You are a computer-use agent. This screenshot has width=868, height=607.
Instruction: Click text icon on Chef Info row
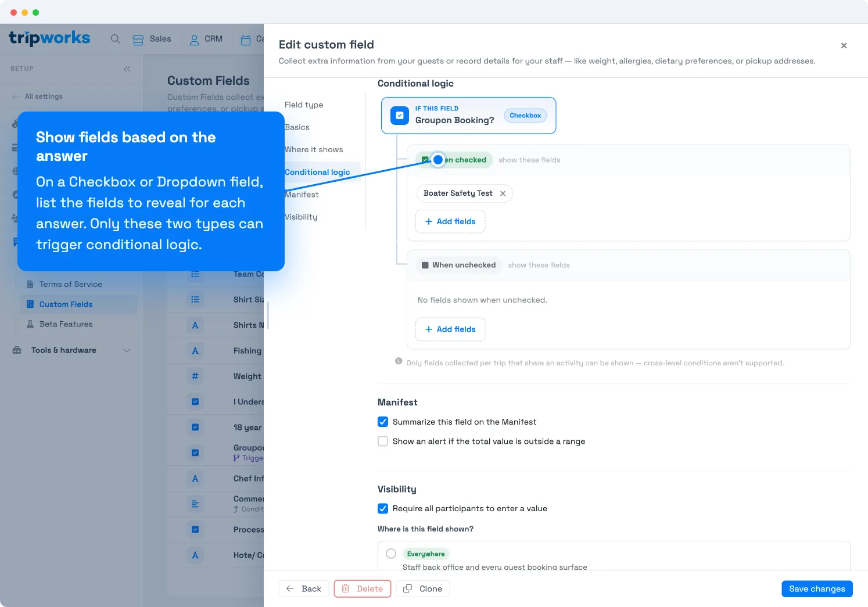point(195,479)
